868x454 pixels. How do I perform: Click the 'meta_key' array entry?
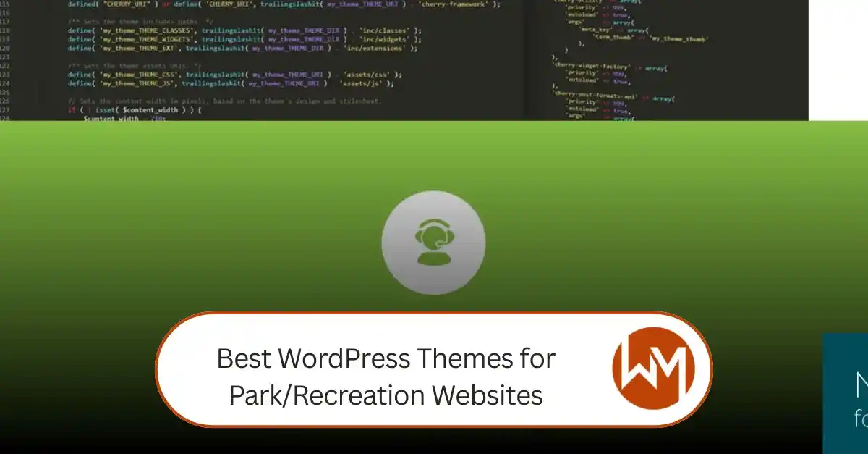tap(607, 30)
